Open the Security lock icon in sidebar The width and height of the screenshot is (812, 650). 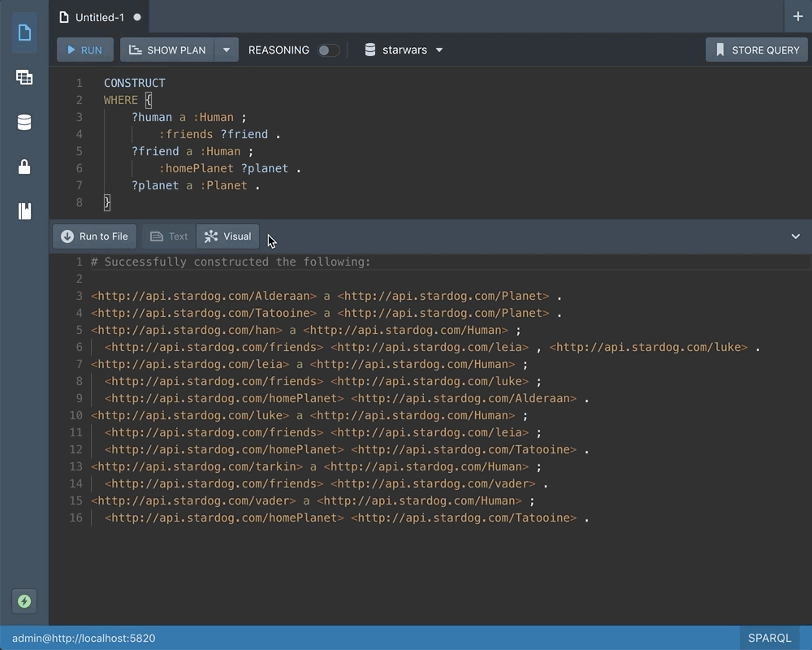(x=24, y=167)
